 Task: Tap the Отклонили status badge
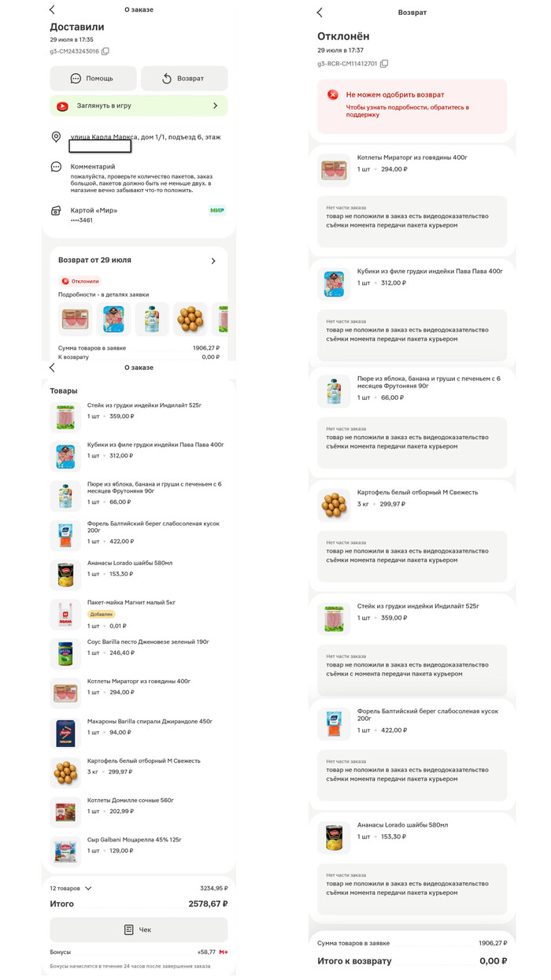(80, 281)
